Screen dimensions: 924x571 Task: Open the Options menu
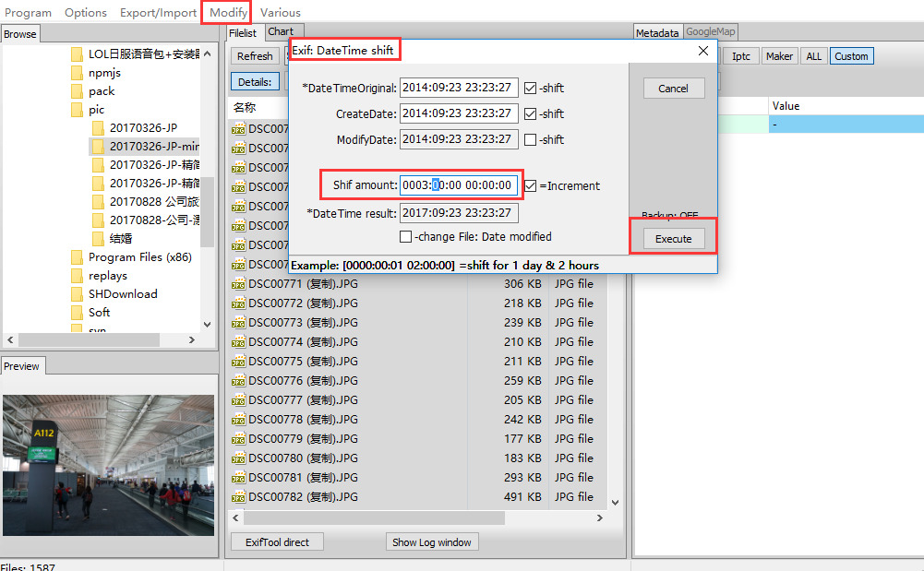(86, 12)
